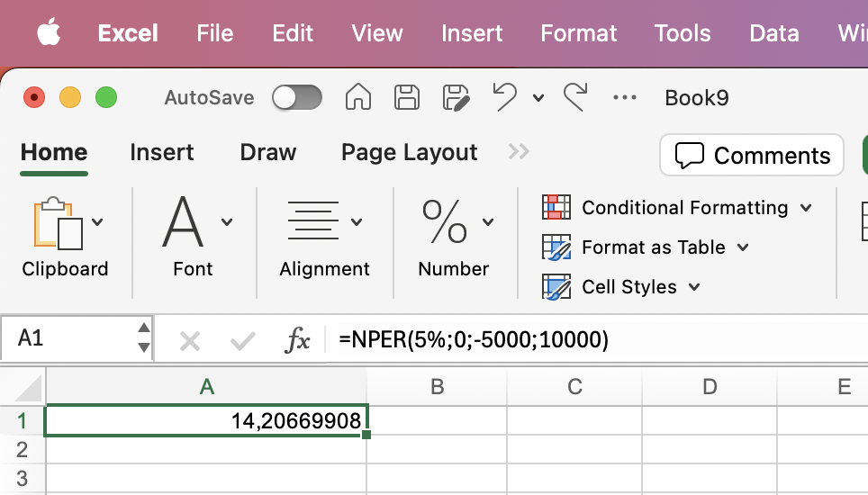Switch to the Draw ribbon tab
The width and height of the screenshot is (868, 495).
pyautogui.click(x=268, y=152)
